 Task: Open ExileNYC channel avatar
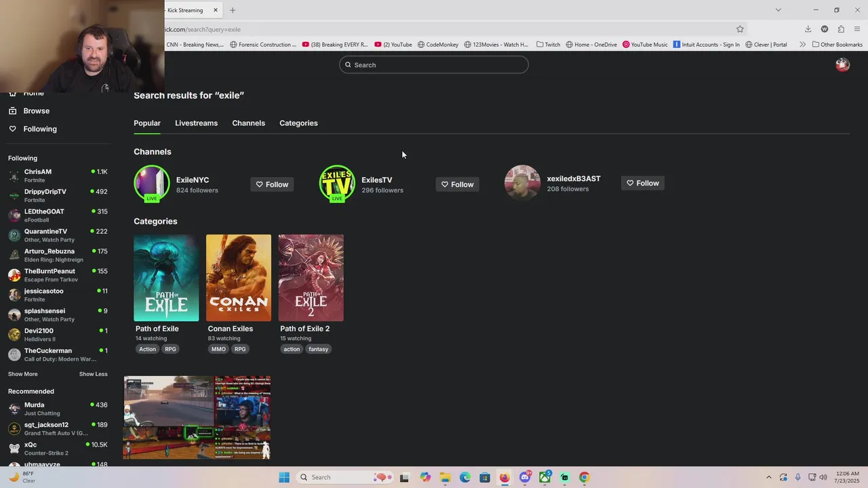152,183
